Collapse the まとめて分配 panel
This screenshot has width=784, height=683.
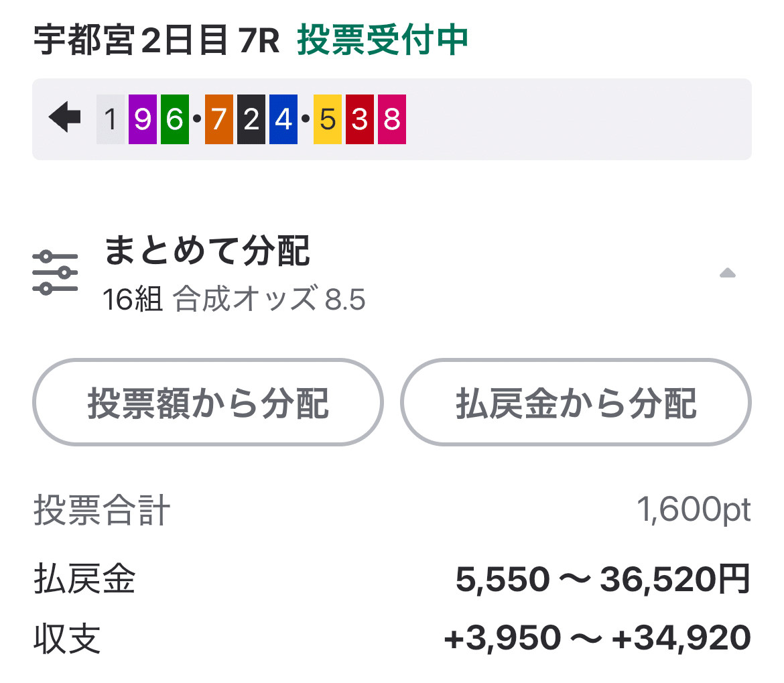[728, 271]
